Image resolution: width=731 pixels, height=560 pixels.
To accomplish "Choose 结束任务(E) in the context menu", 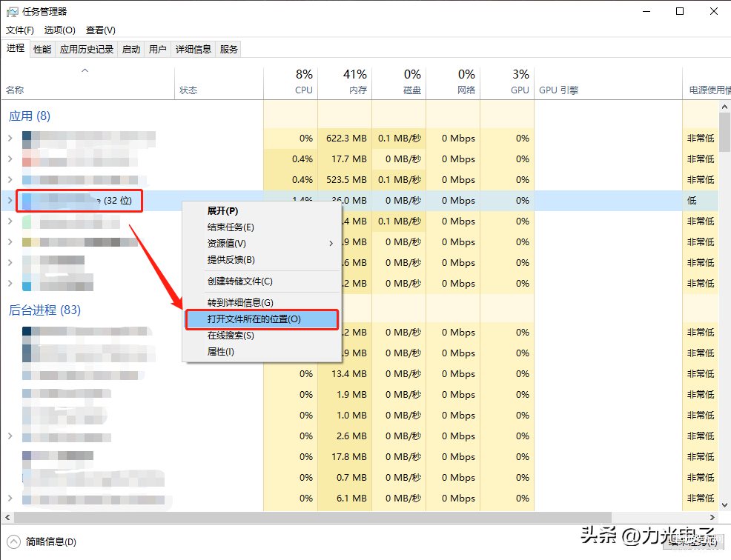I will tap(262, 227).
